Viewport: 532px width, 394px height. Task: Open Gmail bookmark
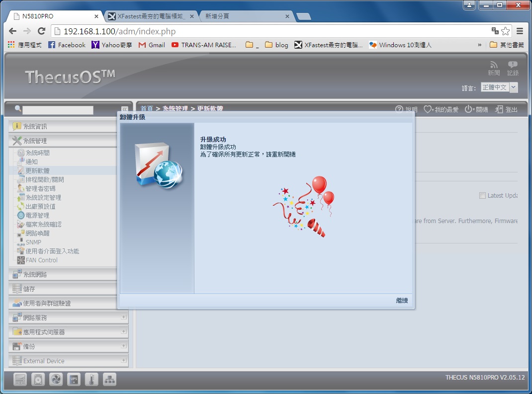tap(152, 45)
